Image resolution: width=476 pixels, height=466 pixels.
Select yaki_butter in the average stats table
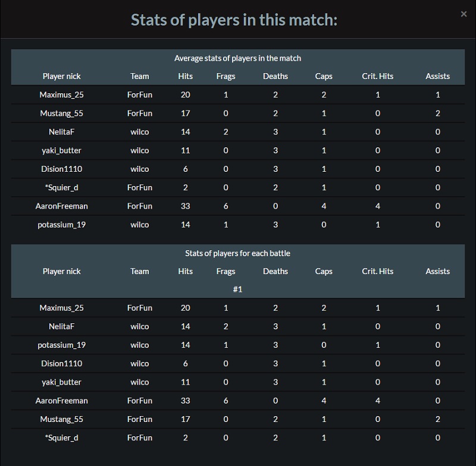point(62,150)
